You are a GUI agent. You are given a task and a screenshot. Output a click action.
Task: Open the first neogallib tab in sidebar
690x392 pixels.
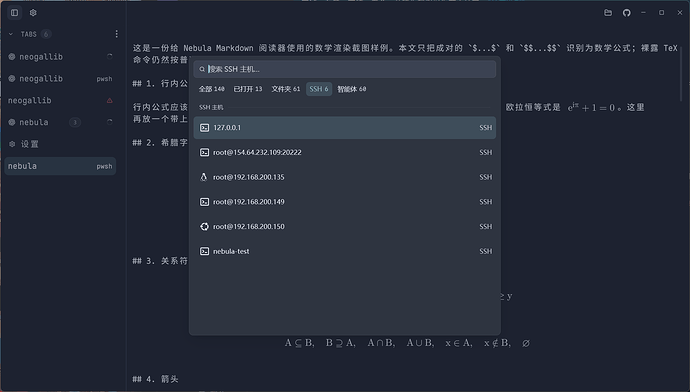coord(60,56)
